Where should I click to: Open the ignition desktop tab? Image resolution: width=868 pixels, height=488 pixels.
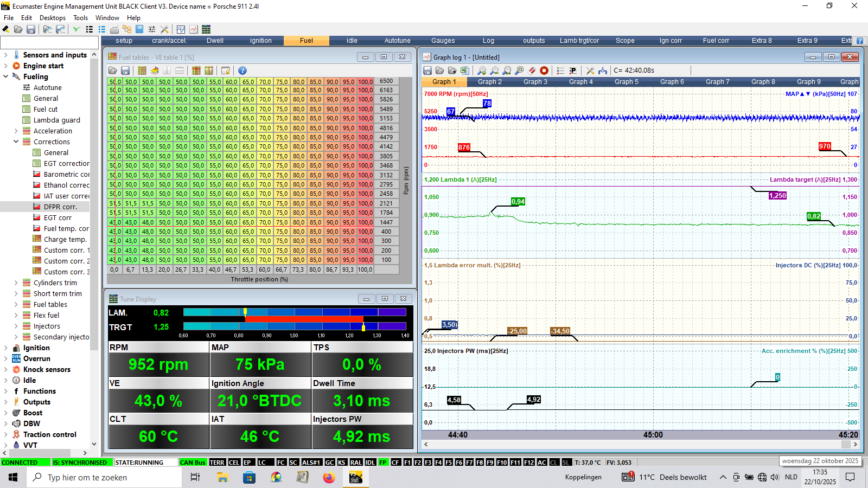260,41
